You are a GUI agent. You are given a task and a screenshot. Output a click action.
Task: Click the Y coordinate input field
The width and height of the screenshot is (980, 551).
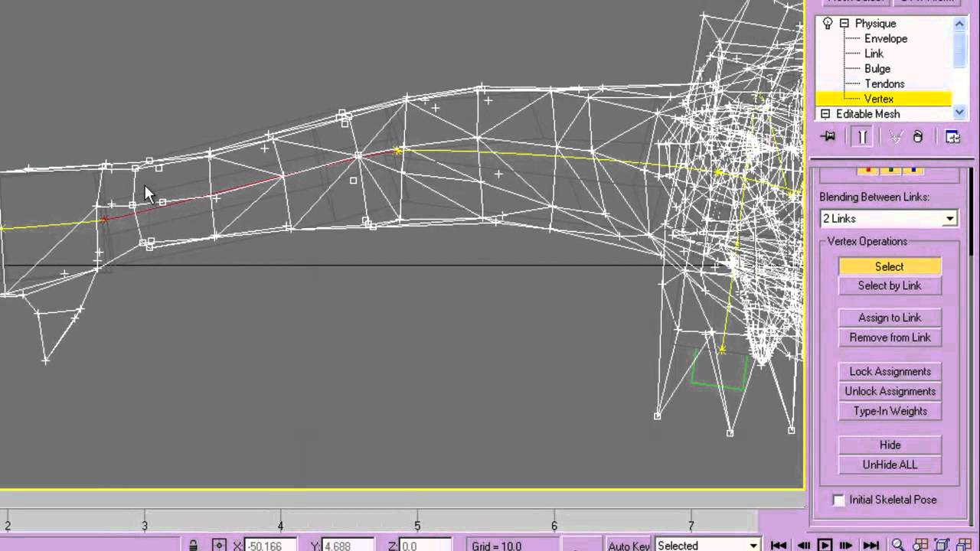pos(348,546)
